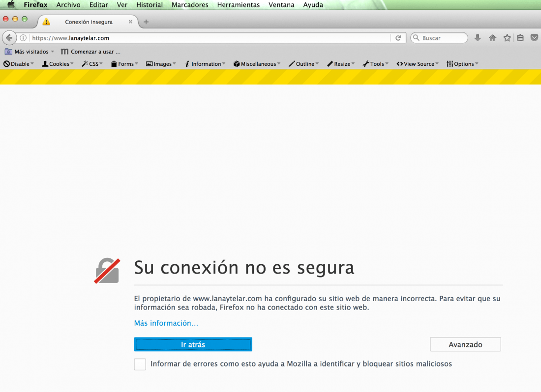Open the Ver menu
Viewport: 541px width, 392px height.
click(x=122, y=5)
